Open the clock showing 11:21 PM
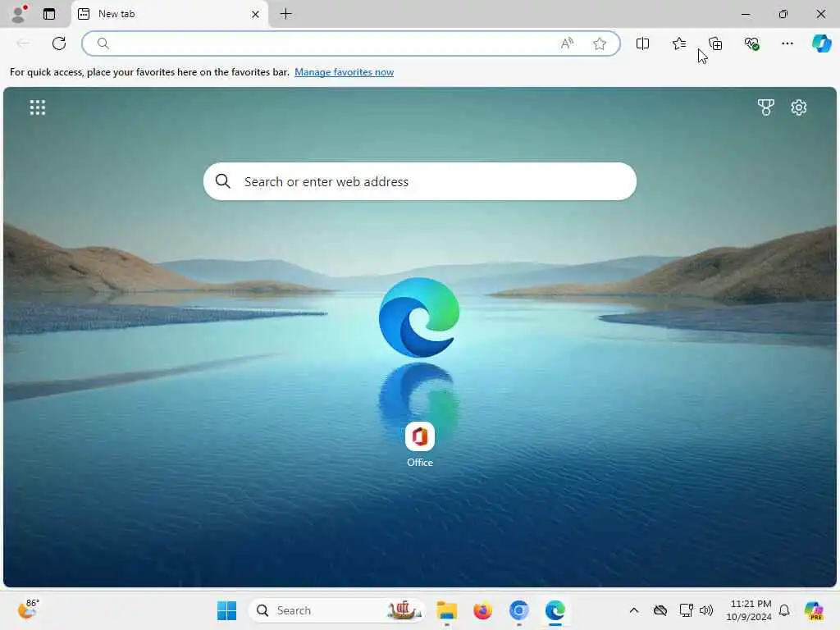 coord(749,610)
